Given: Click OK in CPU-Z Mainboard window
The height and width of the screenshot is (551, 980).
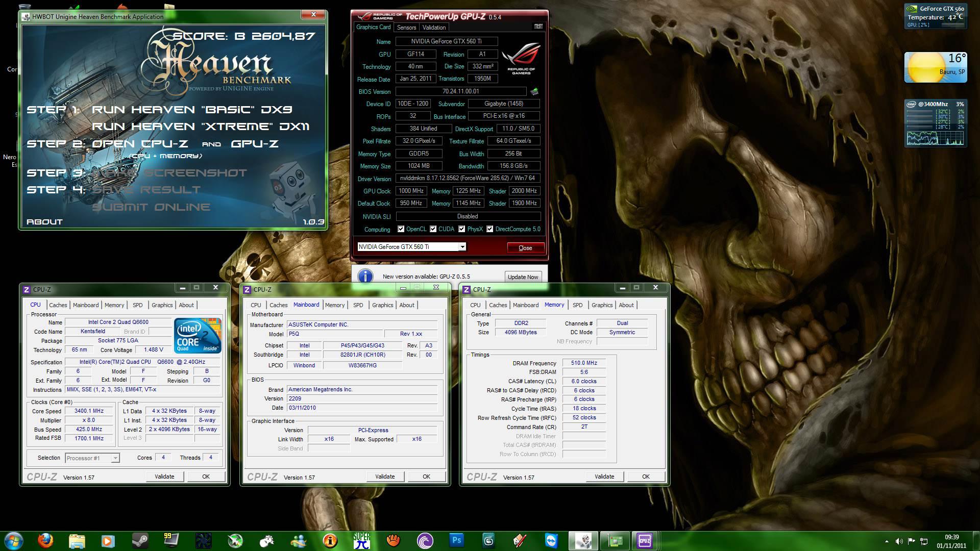Looking at the screenshot, I should click(x=426, y=477).
